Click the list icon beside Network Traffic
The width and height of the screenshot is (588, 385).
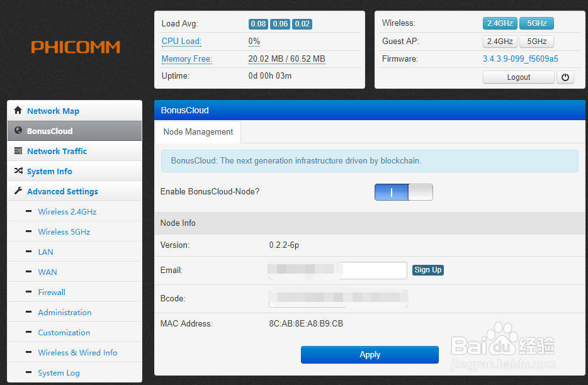pyautogui.click(x=18, y=151)
